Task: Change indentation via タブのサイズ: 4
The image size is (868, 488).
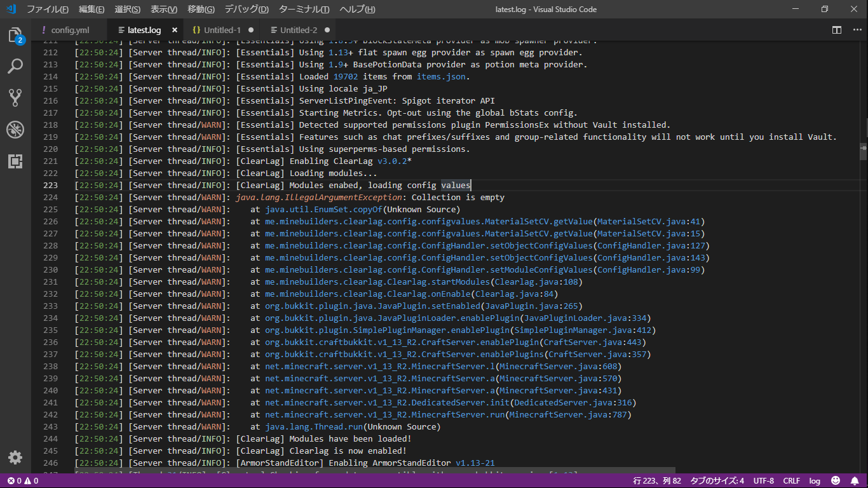Action: 717,481
